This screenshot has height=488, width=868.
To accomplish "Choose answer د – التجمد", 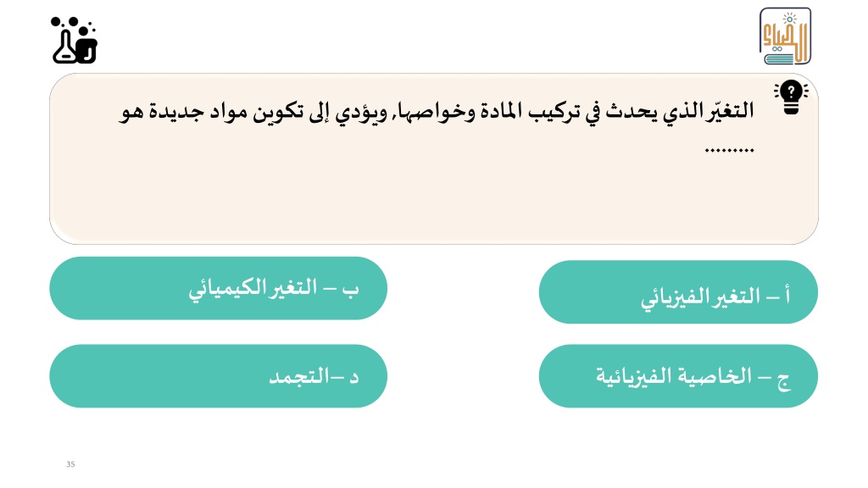I will pyautogui.click(x=218, y=376).
